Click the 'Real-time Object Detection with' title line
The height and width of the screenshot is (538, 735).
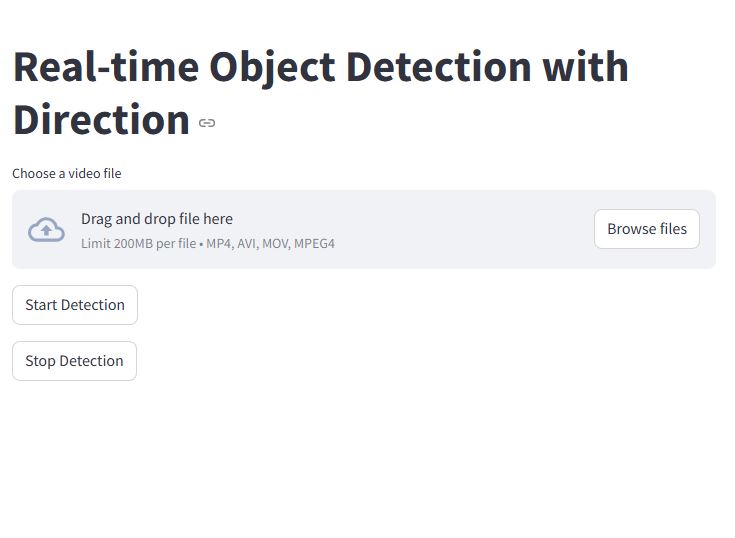pyautogui.click(x=321, y=67)
